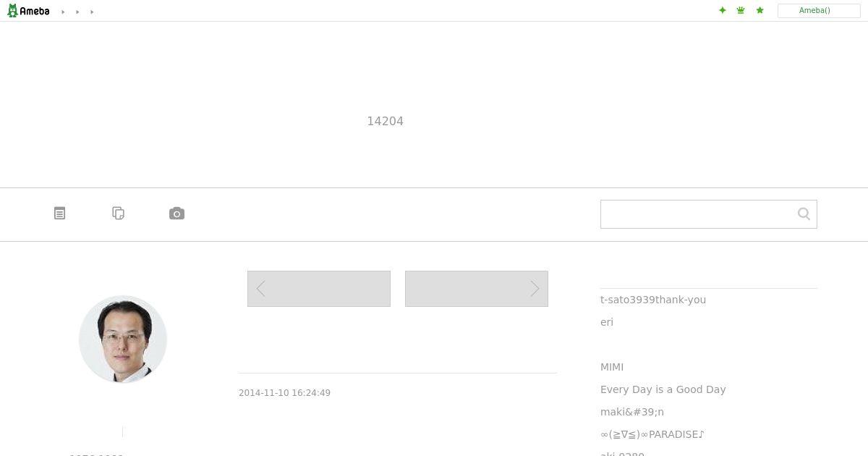868x456 pixels.
Task: Click the Ameba() button at top right
Action: pos(819,11)
